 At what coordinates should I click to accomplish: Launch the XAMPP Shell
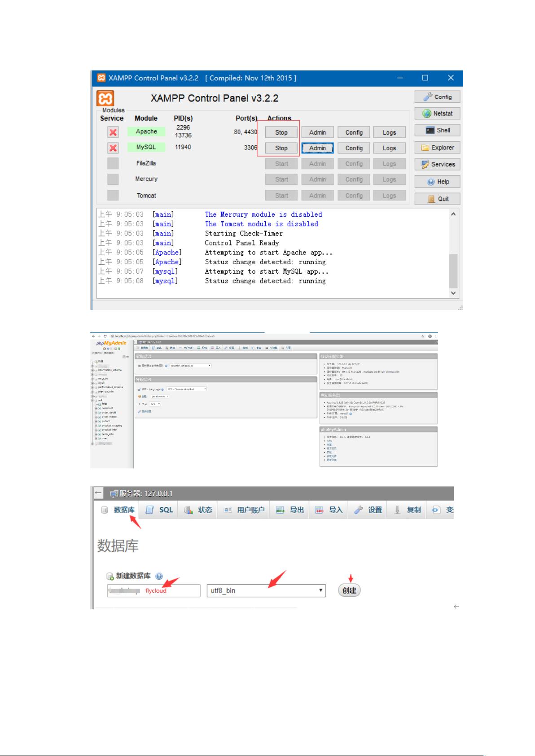[x=437, y=130]
